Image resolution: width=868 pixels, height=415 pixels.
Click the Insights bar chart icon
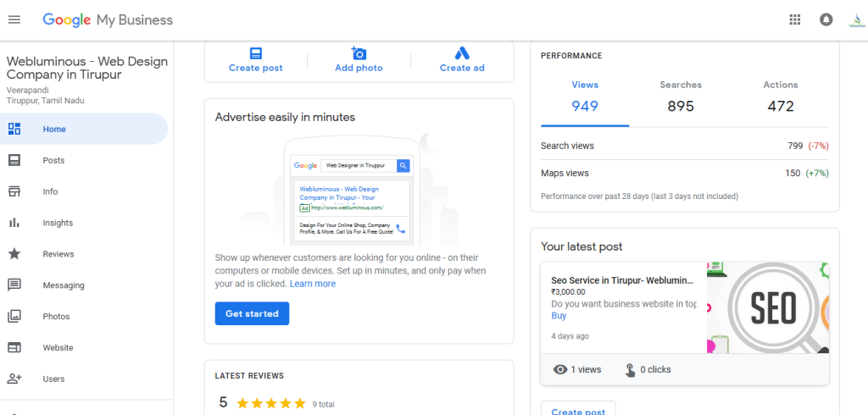click(x=14, y=223)
